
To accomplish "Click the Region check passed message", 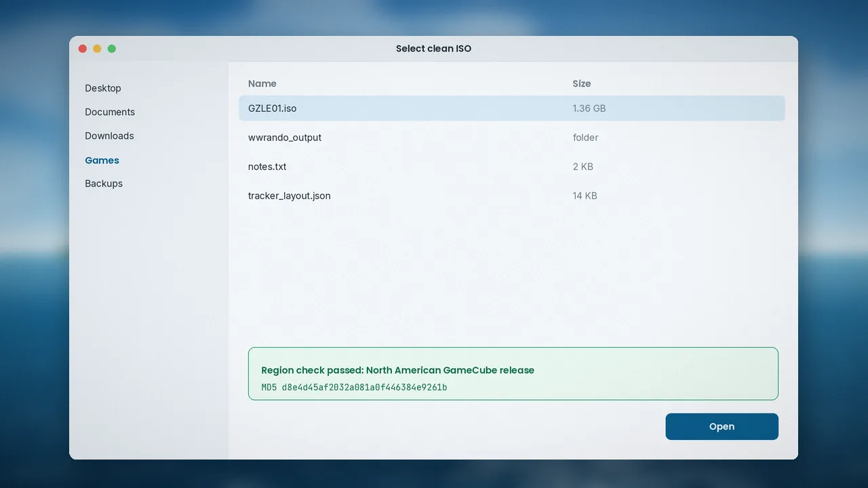I will pyautogui.click(x=397, y=370).
